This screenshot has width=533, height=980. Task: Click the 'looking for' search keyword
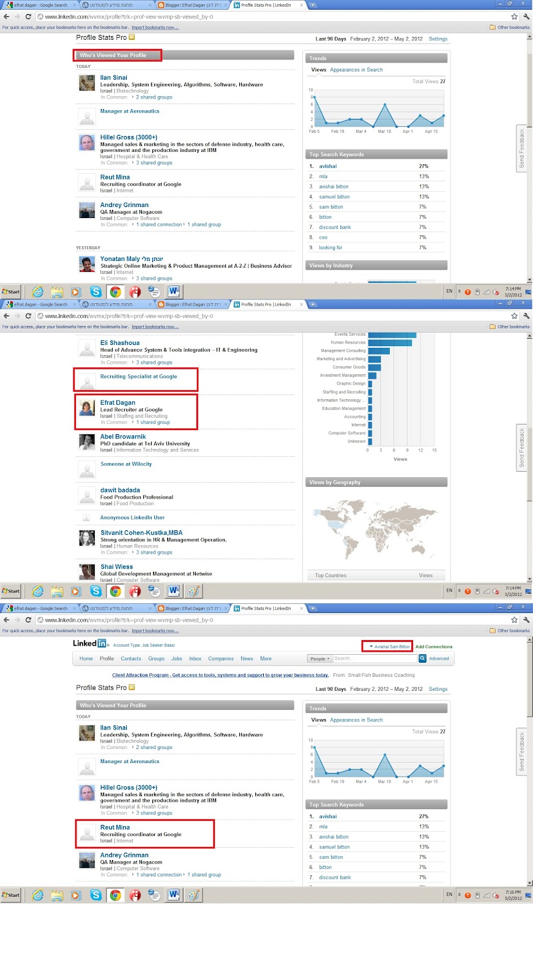coord(330,247)
